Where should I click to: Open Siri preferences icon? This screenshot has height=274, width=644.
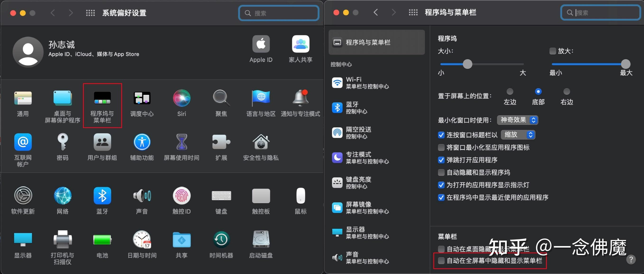coord(182,98)
